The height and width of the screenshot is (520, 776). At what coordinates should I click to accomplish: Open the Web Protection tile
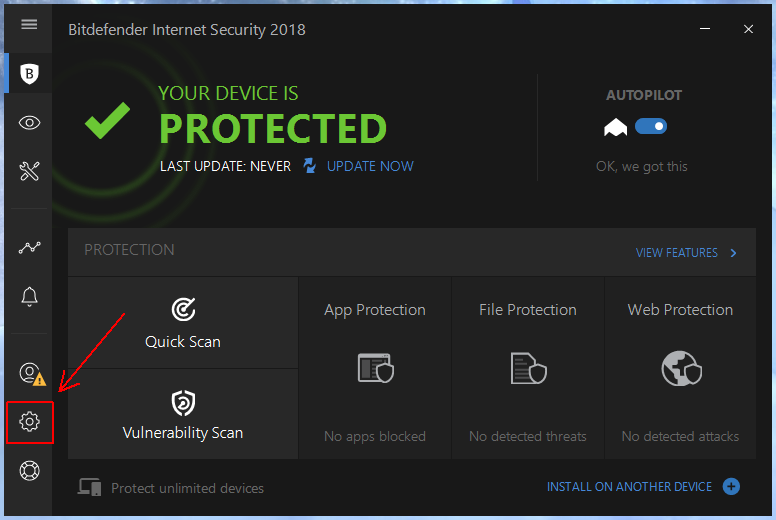tap(680, 368)
